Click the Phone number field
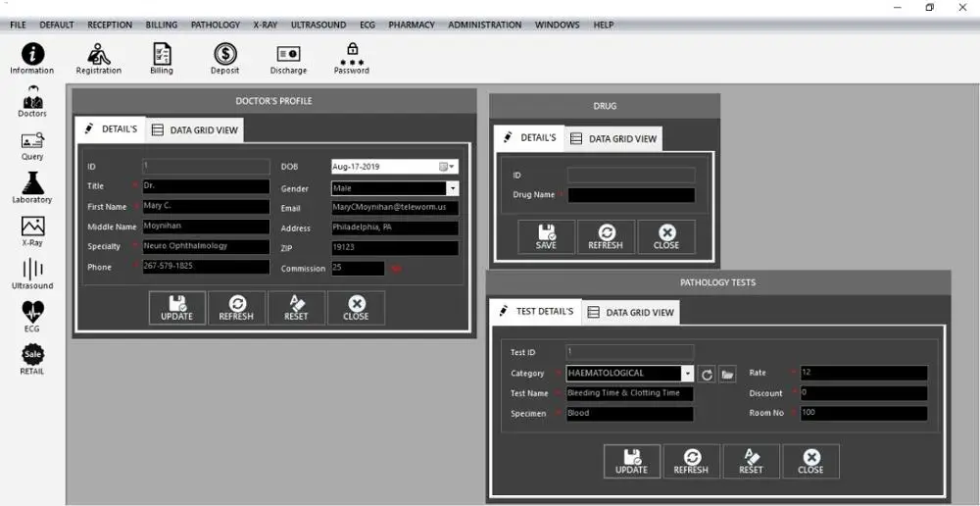Screen dimensions: 980x506 pyautogui.click(x=206, y=267)
